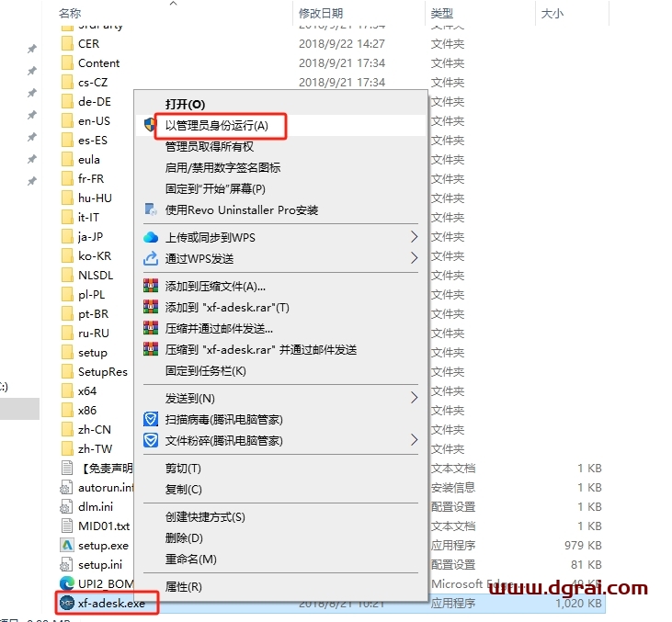The height and width of the screenshot is (622, 672).
Task: Select the eula folder name
Action: pos(89,159)
